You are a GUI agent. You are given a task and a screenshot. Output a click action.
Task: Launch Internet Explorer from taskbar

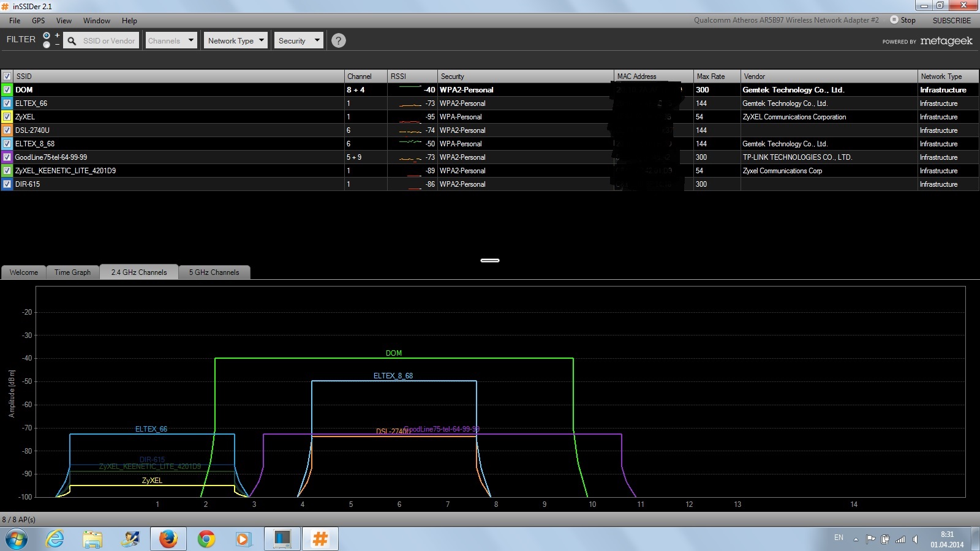click(x=55, y=539)
